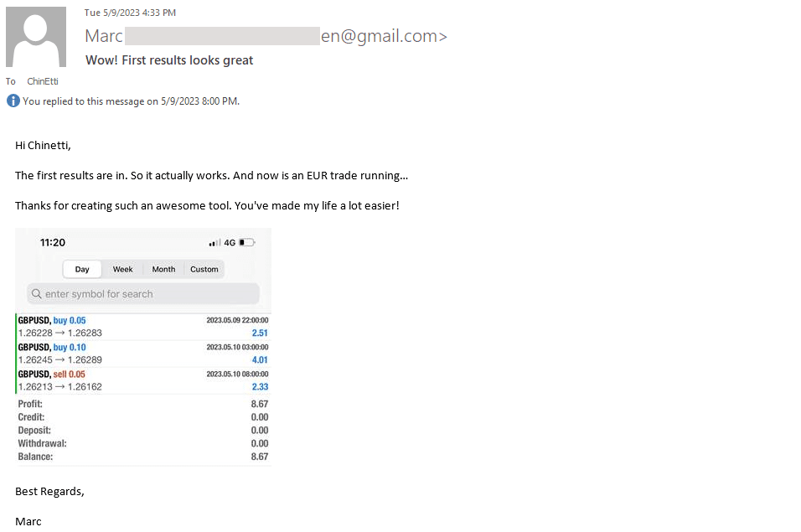Click the received date Tue 5/9/2023 4:33 PM
This screenshot has width=801, height=532.
130,13
